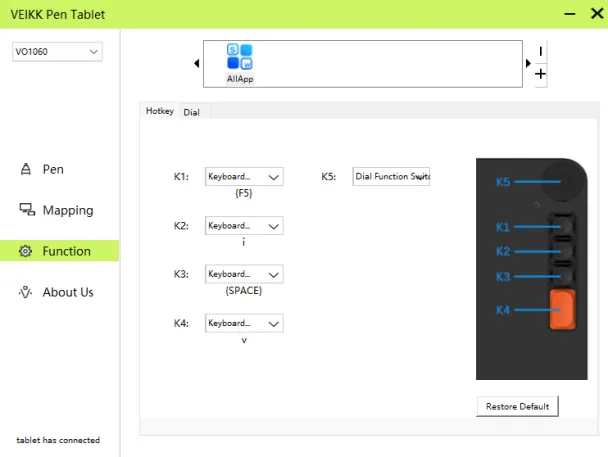Click the Pen icon in the sidebar
Image resolution: width=608 pixels, height=457 pixels.
[x=26, y=169]
